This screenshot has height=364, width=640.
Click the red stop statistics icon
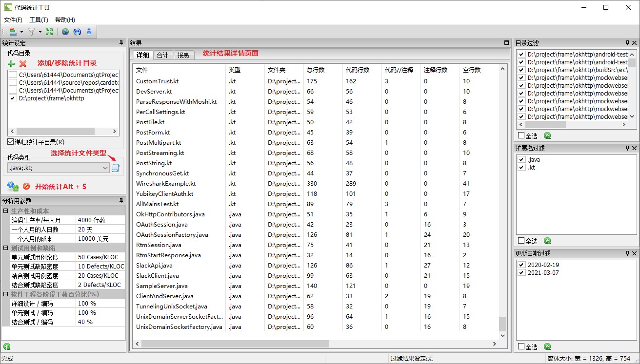(26, 186)
